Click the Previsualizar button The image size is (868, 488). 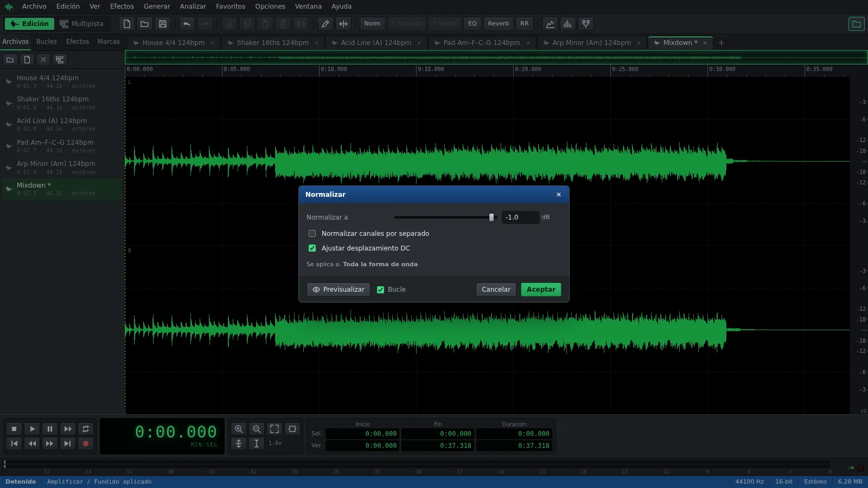[x=339, y=290]
